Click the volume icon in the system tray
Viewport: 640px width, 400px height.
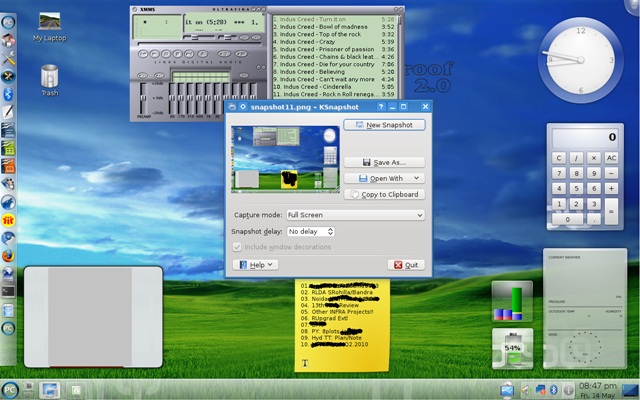point(523,388)
